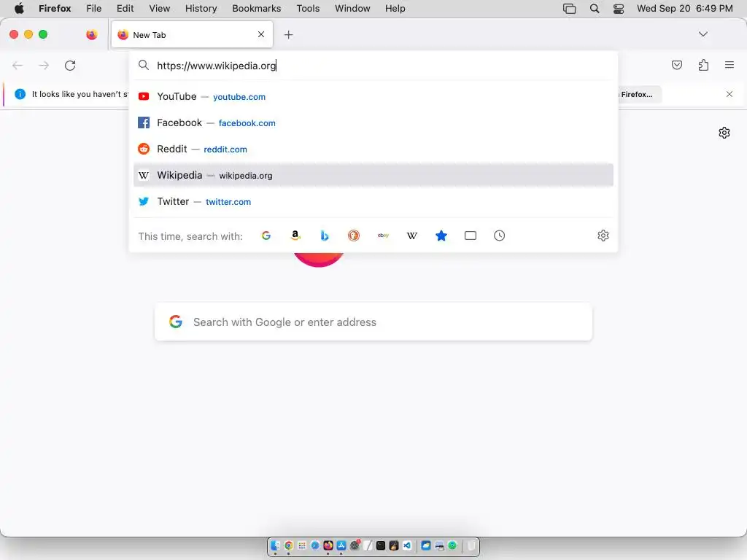
Task: Open Firefox View pinned tab icon
Action: coord(91,35)
